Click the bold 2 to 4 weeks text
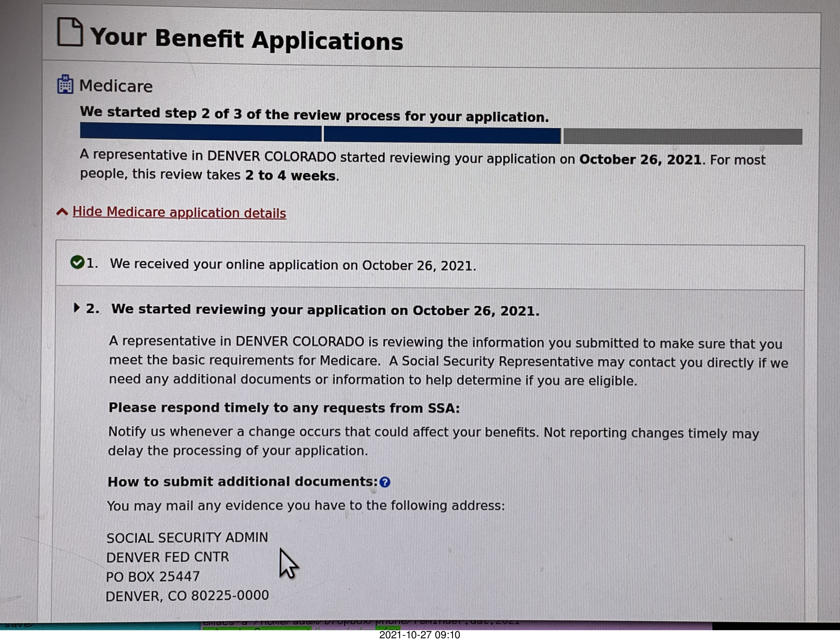 (x=290, y=175)
